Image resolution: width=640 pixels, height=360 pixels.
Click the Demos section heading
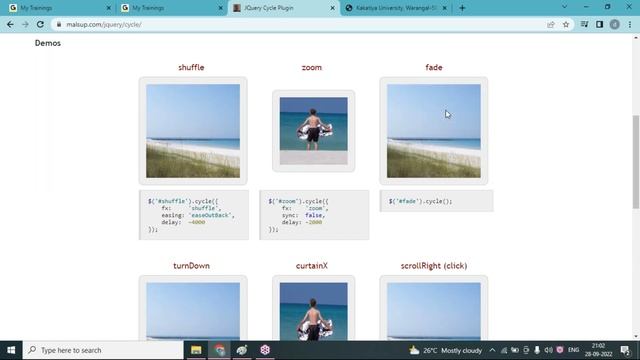(48, 43)
